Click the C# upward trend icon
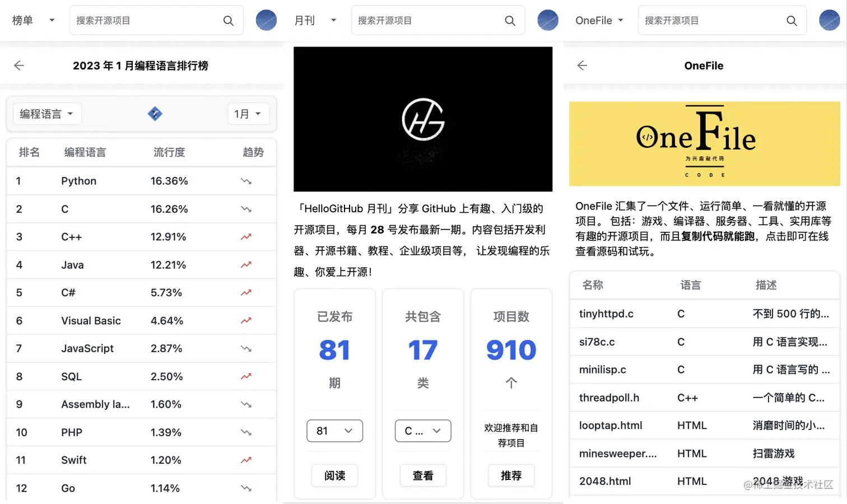847x504 pixels. tap(246, 292)
